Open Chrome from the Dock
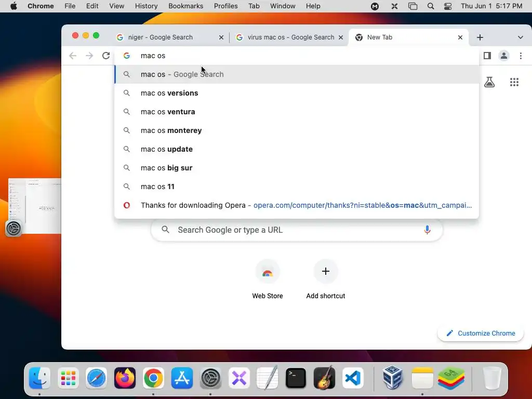The height and width of the screenshot is (399, 532). pyautogui.click(x=153, y=378)
